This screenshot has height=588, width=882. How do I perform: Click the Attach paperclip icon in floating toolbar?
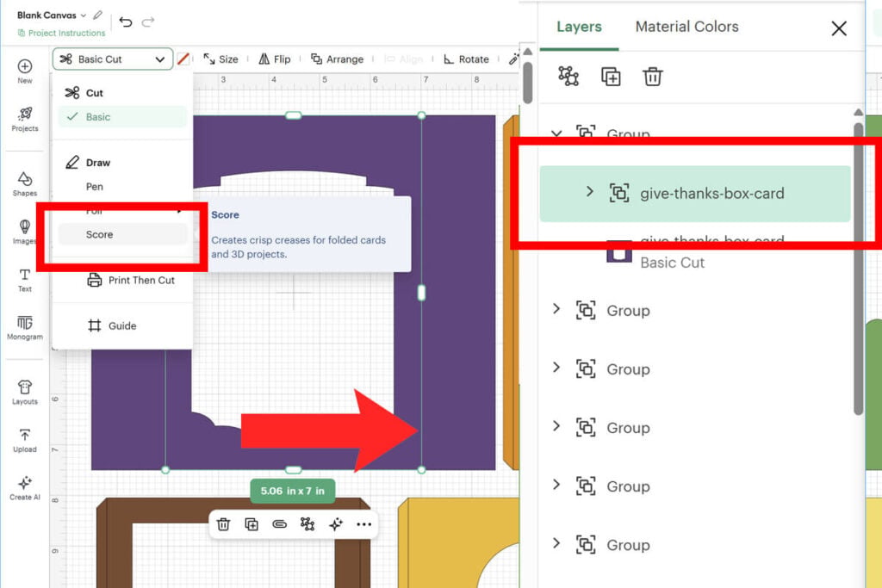[280, 524]
